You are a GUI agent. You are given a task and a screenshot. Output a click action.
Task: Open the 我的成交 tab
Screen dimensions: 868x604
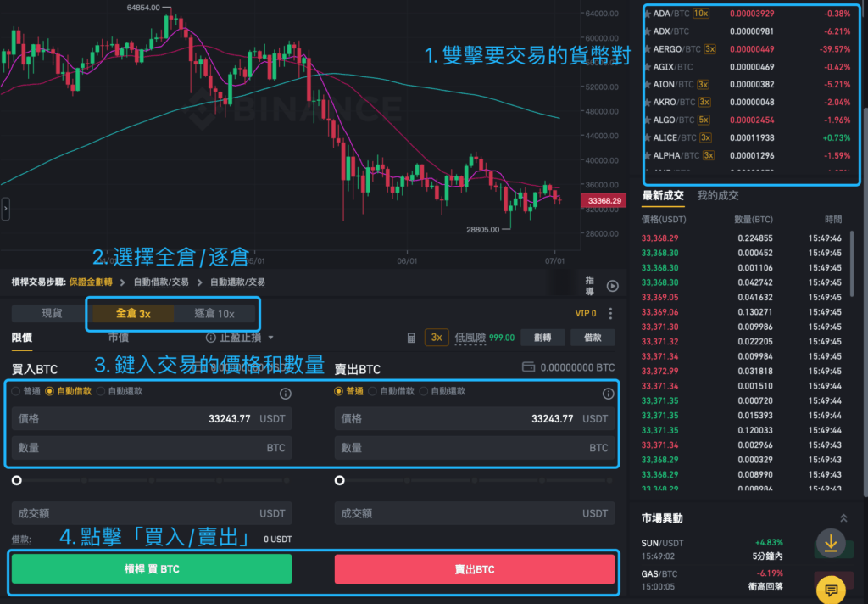tap(717, 195)
